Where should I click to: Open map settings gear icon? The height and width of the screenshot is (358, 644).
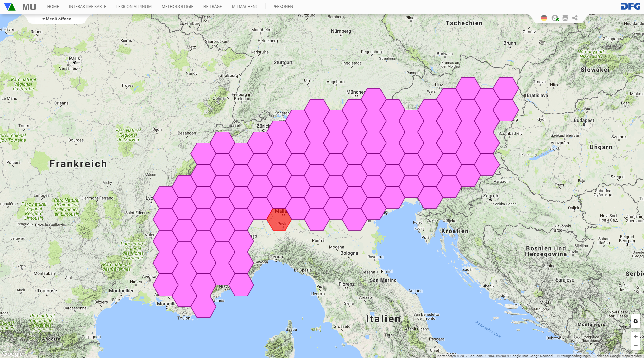[635, 321]
